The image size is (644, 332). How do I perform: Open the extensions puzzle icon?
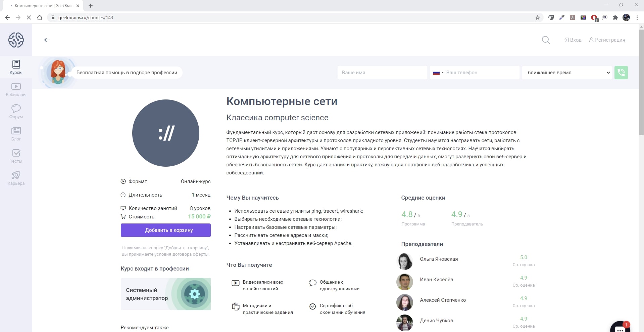coord(615,17)
